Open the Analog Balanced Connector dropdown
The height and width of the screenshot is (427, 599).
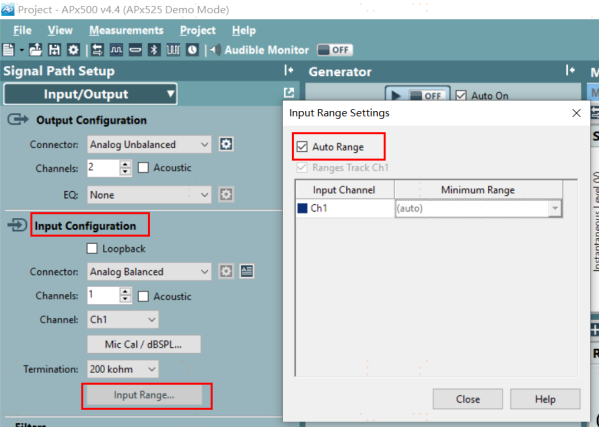click(149, 272)
